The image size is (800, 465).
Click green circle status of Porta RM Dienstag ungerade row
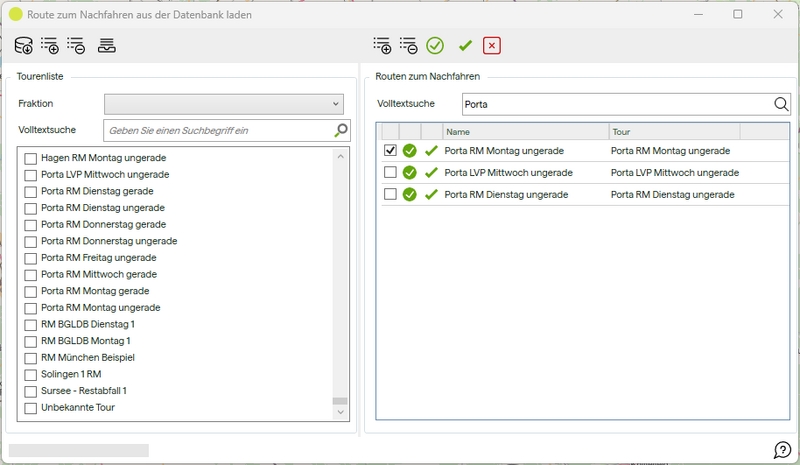(x=410, y=194)
